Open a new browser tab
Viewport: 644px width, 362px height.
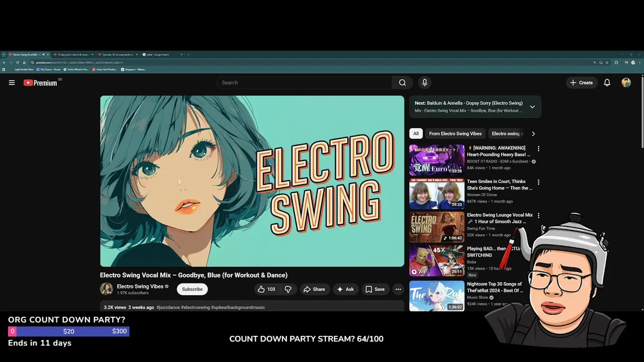188,54
